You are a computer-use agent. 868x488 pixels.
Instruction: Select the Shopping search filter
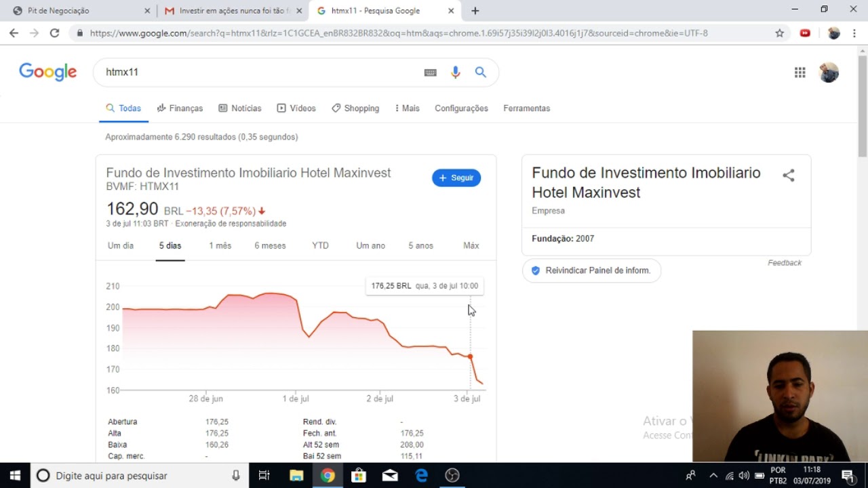[x=355, y=108]
